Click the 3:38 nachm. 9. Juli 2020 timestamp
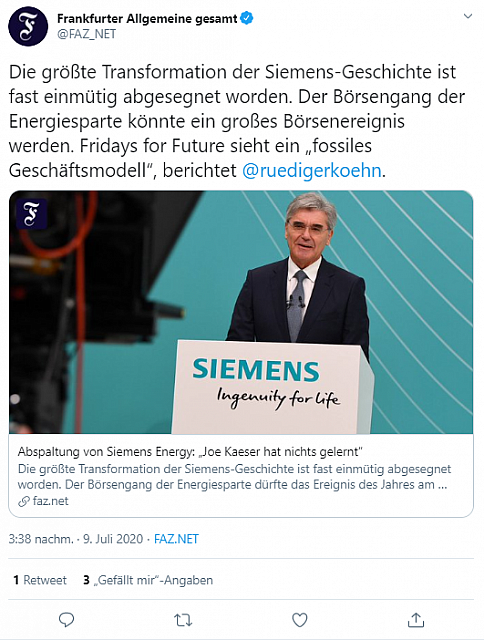 pos(76,539)
